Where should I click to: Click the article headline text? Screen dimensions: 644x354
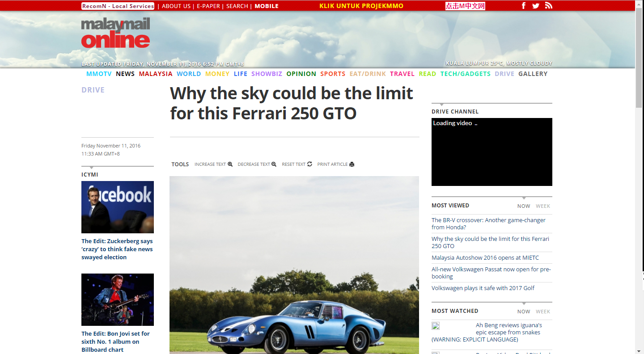292,103
